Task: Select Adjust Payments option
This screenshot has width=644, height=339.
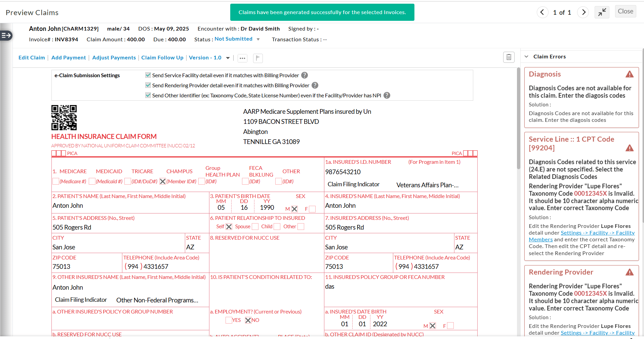Action: tap(114, 57)
